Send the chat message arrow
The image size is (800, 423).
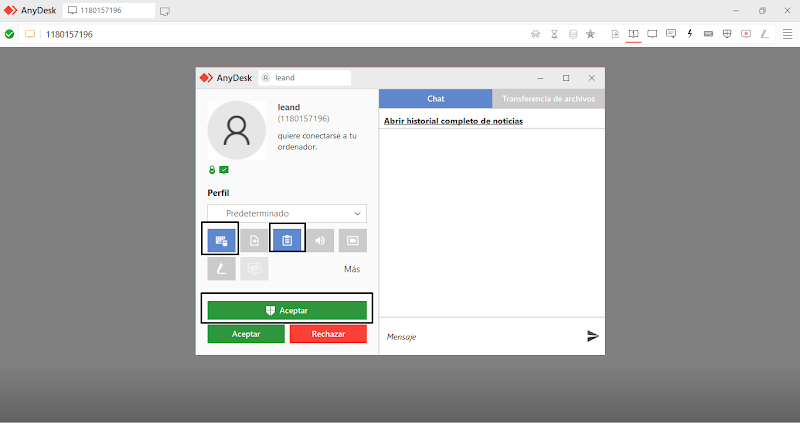click(x=592, y=336)
